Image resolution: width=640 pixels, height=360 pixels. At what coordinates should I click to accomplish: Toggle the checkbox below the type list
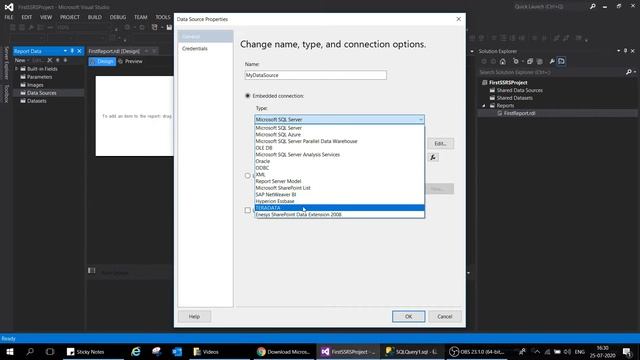click(247, 210)
